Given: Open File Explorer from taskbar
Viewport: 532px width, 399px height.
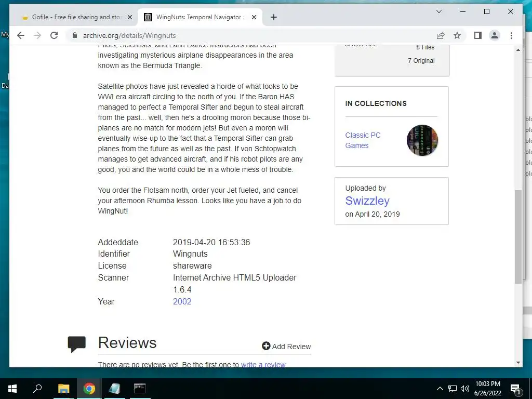Looking at the screenshot, I should click(63, 389).
